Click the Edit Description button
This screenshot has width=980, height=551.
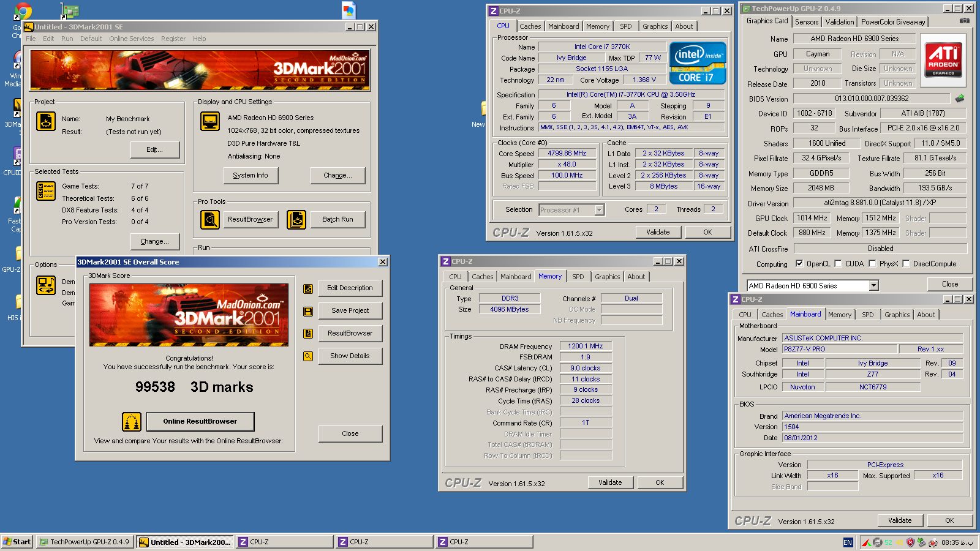point(350,288)
